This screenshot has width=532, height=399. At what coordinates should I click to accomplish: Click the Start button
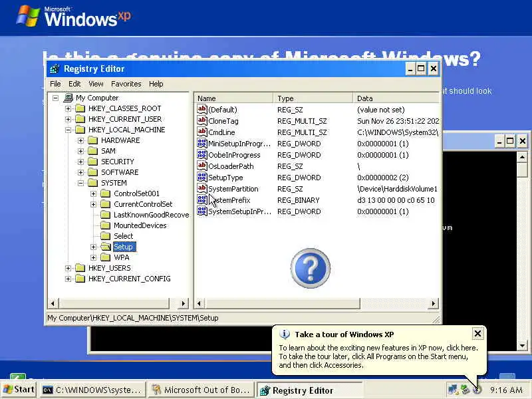pyautogui.click(x=19, y=390)
